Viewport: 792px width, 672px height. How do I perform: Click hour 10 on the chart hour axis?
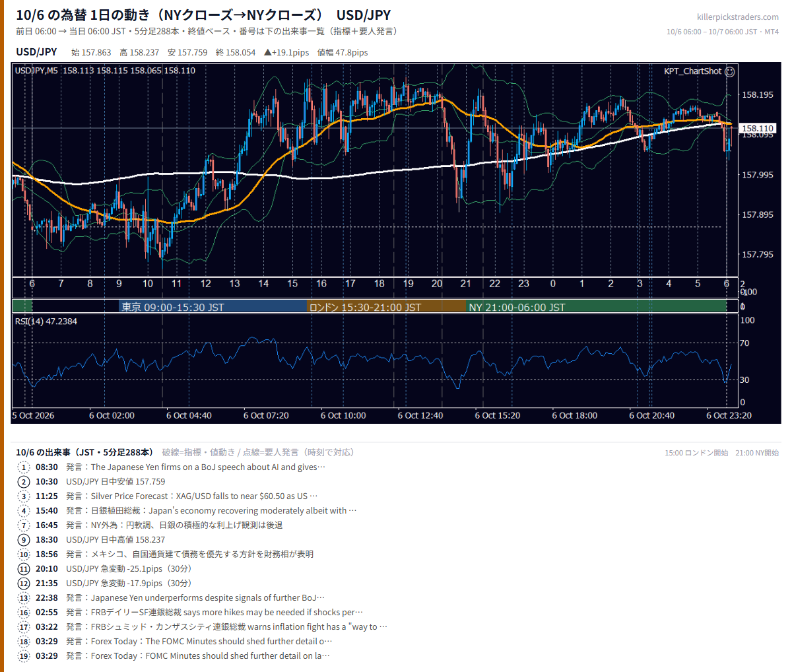coord(148,284)
